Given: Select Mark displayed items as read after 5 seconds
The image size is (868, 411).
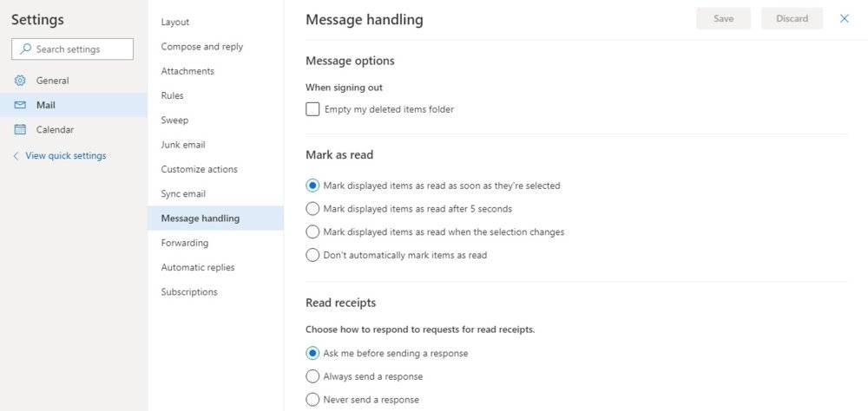Looking at the screenshot, I should point(312,209).
